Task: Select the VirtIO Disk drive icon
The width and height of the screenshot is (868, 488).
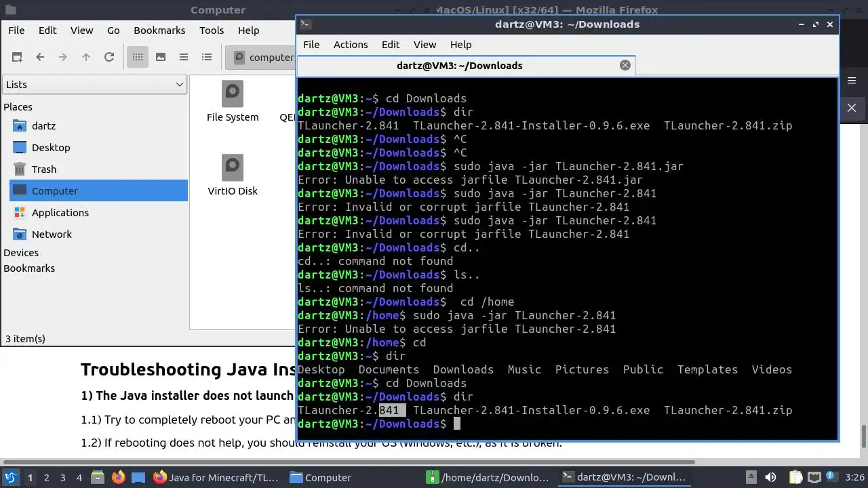Action: coord(233,176)
